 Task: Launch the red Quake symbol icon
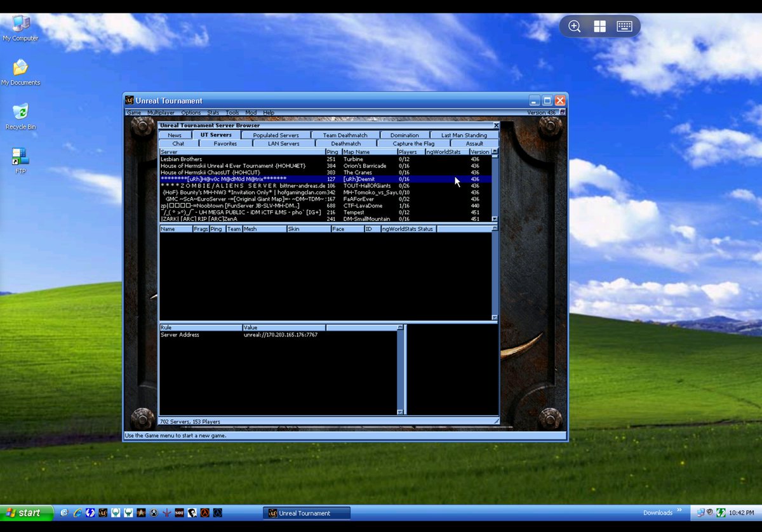pos(167,512)
